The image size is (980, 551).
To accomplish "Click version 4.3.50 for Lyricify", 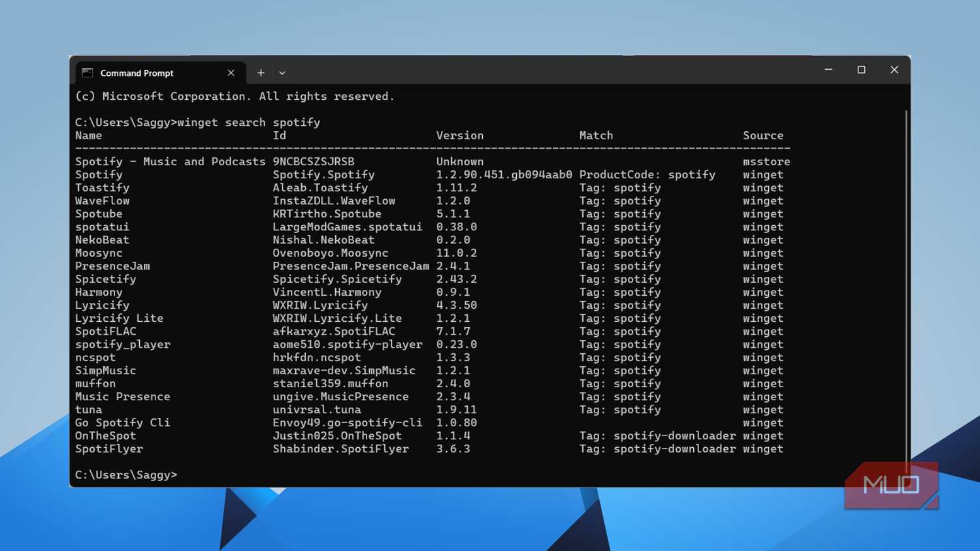I will coord(457,305).
